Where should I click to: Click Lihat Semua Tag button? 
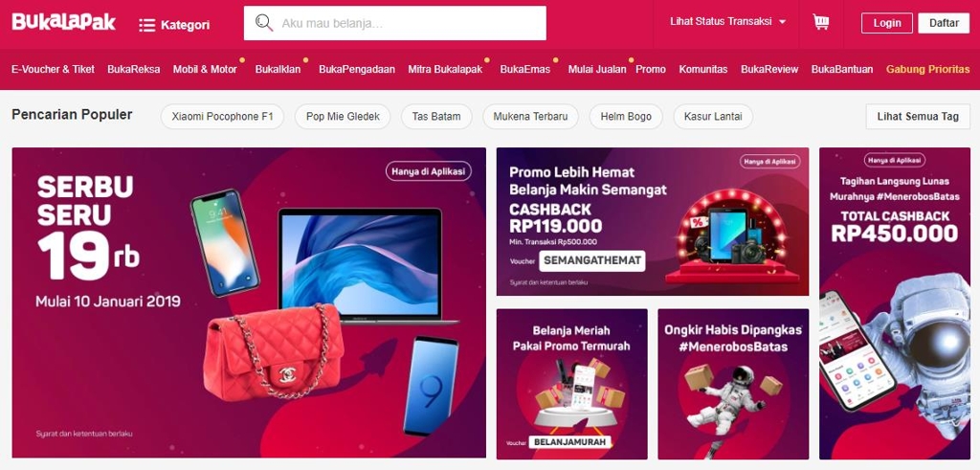pos(918,116)
